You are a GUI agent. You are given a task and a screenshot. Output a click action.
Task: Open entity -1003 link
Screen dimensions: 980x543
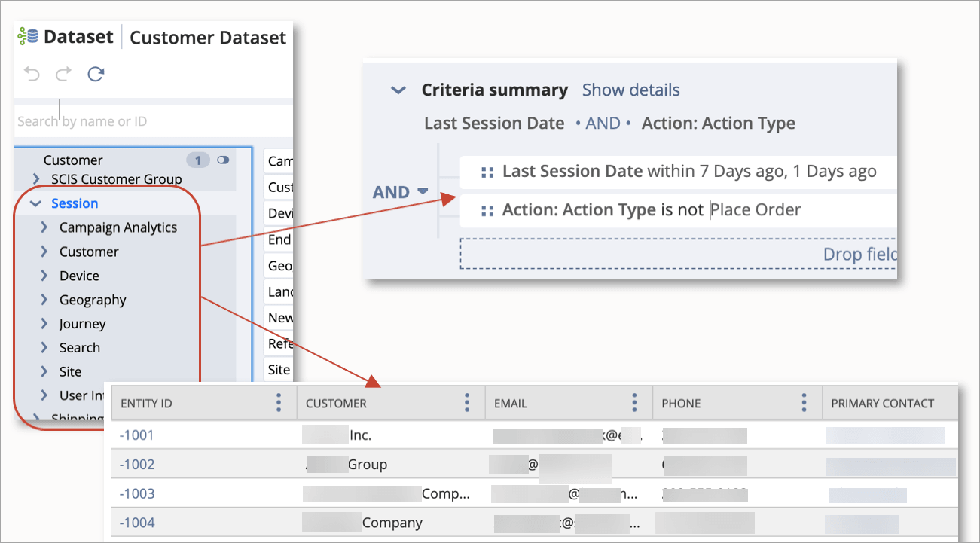pos(137,494)
